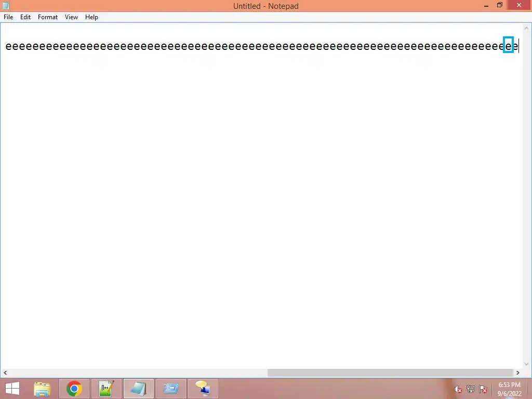Click the muted volume tray icon
Viewport: 532px width, 399px height.
point(458,389)
